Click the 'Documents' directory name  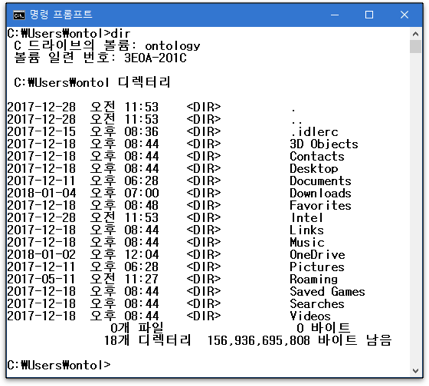coord(320,181)
